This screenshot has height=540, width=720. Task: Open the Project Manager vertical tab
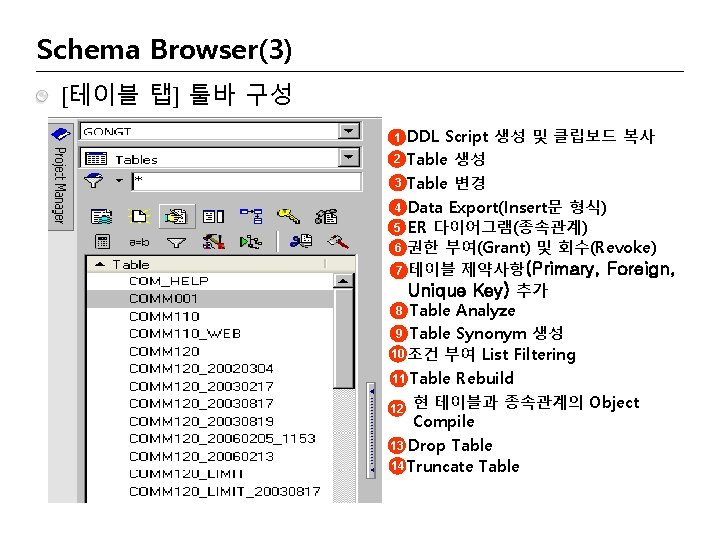pyautogui.click(x=61, y=176)
